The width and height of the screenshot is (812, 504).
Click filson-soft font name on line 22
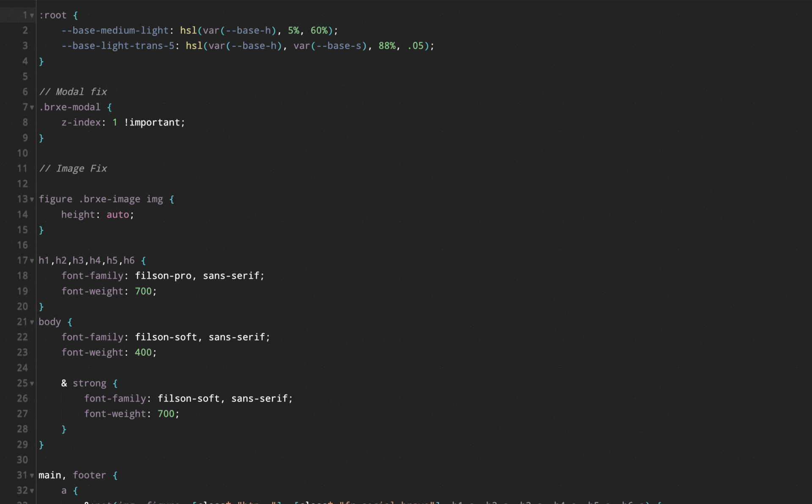pyautogui.click(x=166, y=337)
